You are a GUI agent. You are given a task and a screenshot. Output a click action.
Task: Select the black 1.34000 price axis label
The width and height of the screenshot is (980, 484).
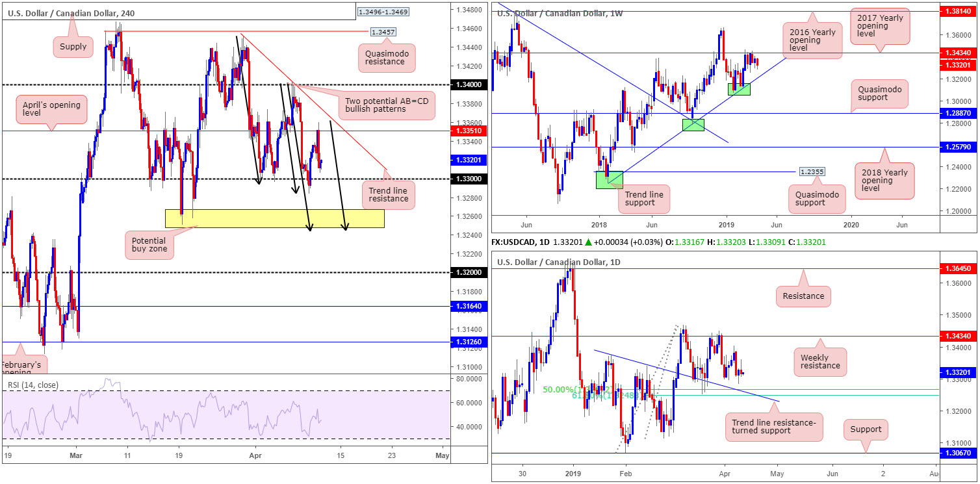click(469, 85)
